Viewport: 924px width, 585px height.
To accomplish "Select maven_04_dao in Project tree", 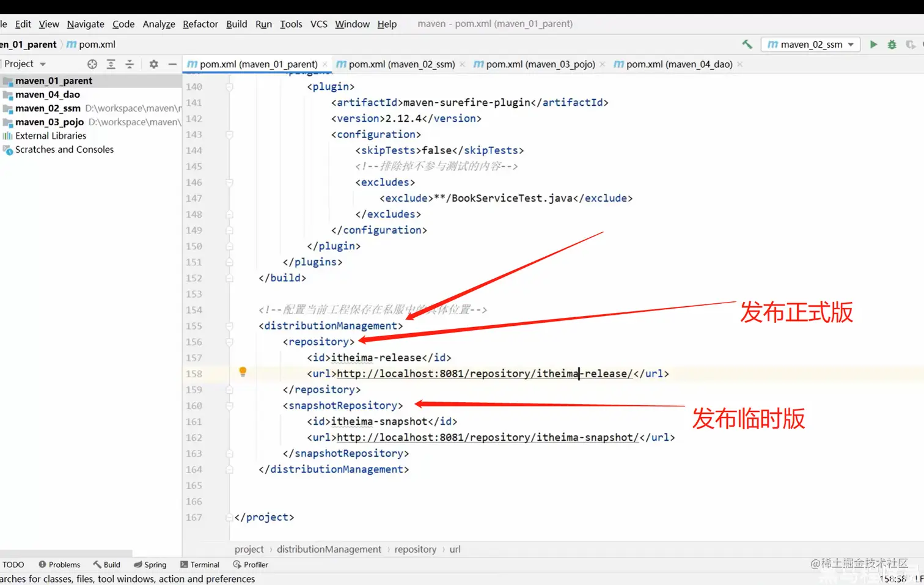I will point(90,94).
